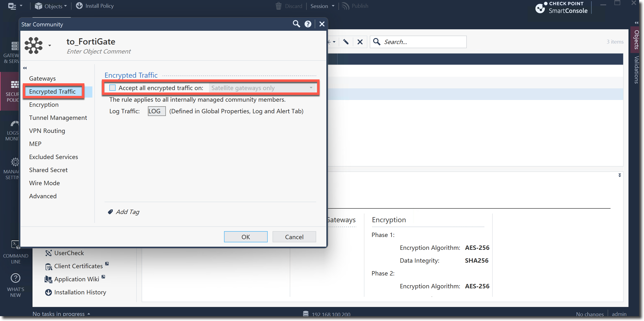Click the What's New sidebar icon
644x321 pixels.
click(16, 278)
